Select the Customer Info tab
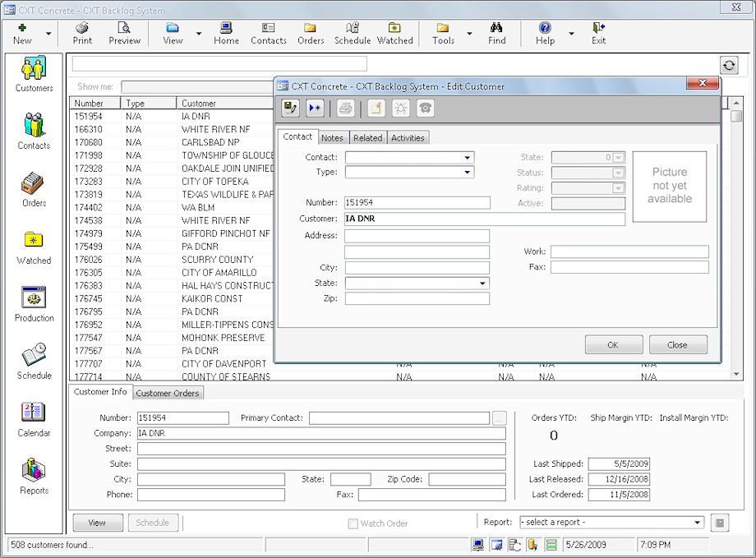 pyautogui.click(x=100, y=392)
